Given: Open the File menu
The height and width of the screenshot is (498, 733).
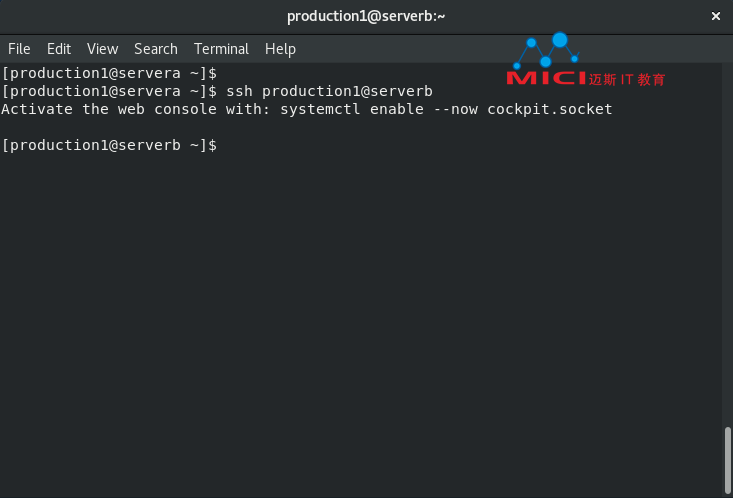Looking at the screenshot, I should 19,49.
